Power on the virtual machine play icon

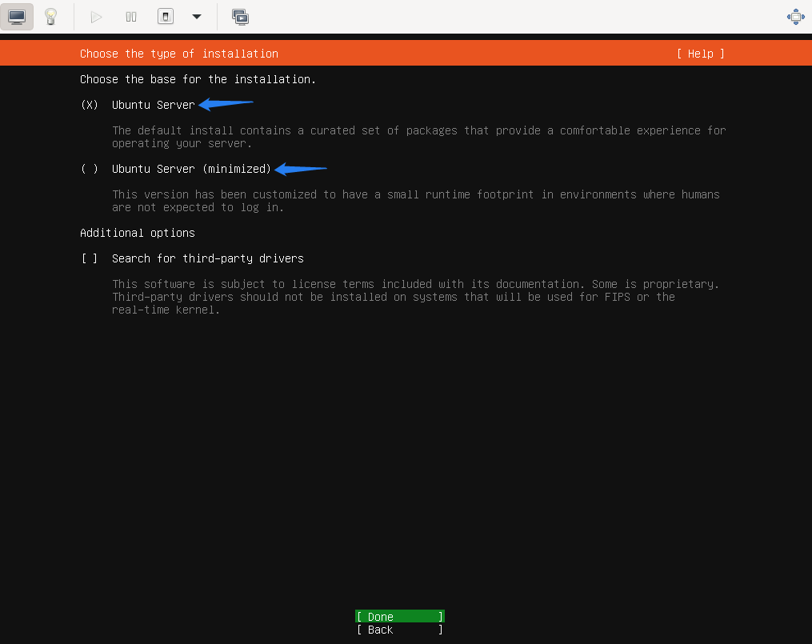click(96, 17)
